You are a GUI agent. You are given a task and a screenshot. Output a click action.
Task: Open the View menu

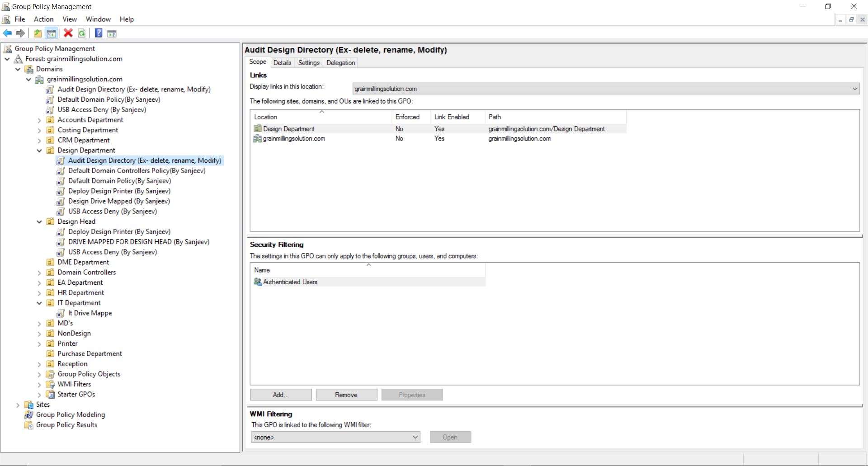point(70,19)
